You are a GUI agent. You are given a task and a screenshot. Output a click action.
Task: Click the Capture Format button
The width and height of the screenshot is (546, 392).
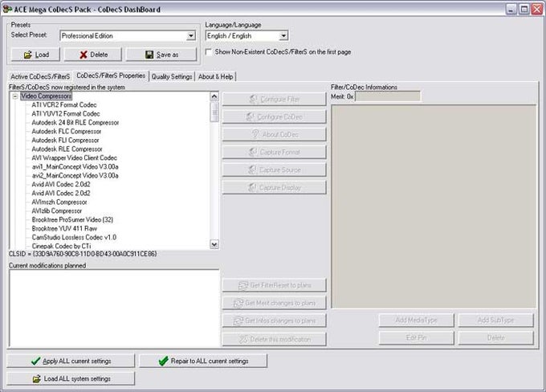click(x=275, y=153)
